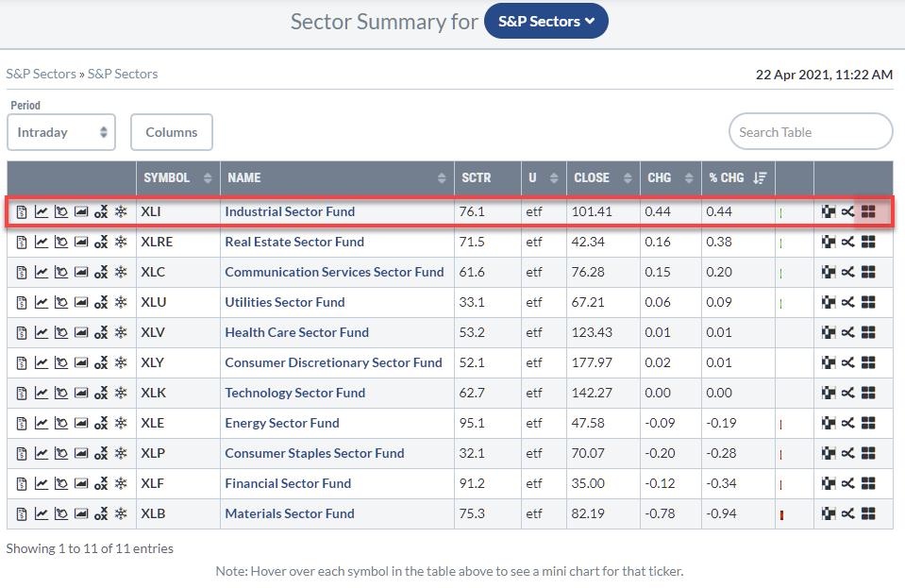
Task: Open the GalleryView icon for XLP
Action: click(81, 454)
